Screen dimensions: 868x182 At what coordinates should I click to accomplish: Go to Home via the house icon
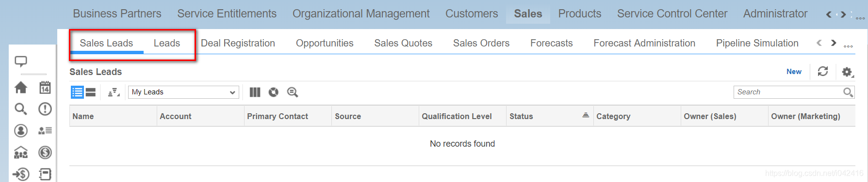[x=21, y=88]
